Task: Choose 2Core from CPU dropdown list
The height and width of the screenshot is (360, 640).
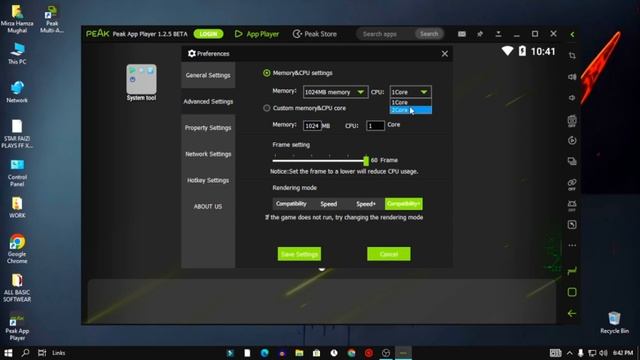Action: 411,110
